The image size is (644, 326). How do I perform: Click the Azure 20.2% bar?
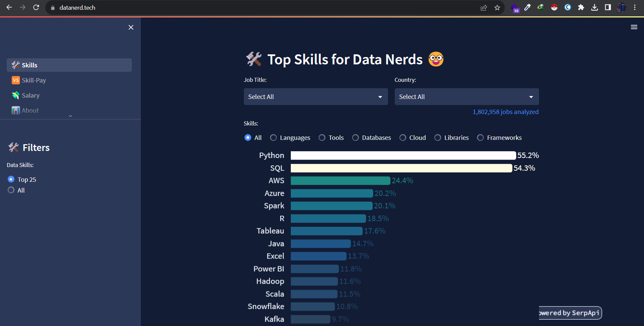pos(332,193)
